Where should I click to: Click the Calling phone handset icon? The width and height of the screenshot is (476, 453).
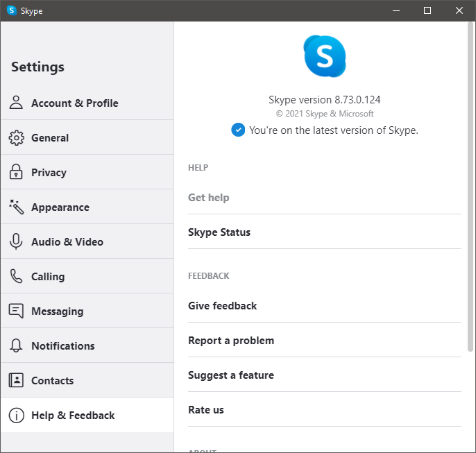[16, 276]
